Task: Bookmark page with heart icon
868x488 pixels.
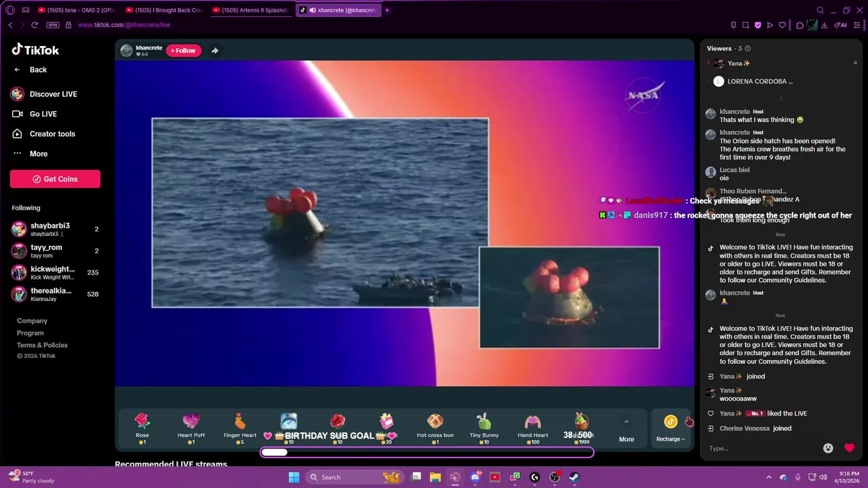Action: point(782,25)
